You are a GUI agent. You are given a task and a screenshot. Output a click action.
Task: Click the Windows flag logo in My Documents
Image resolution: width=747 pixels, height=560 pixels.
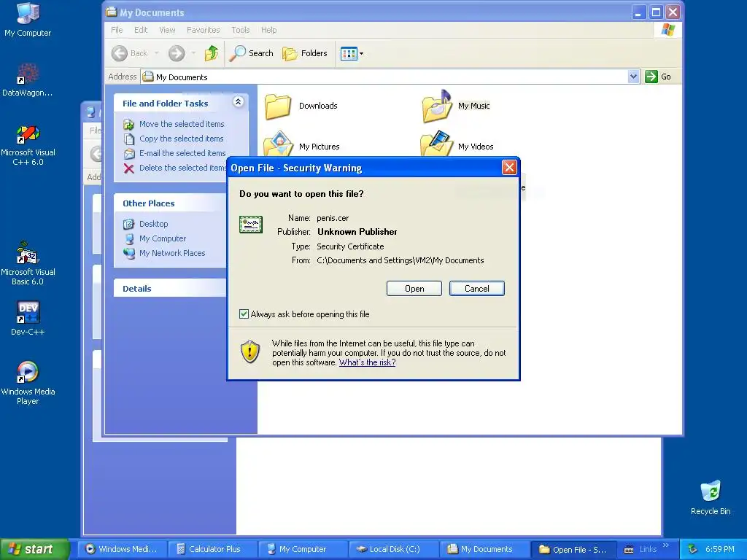coord(668,30)
